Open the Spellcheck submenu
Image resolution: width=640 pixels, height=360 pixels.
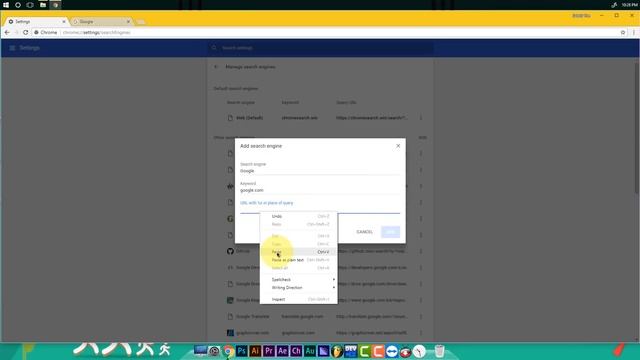(x=298, y=280)
